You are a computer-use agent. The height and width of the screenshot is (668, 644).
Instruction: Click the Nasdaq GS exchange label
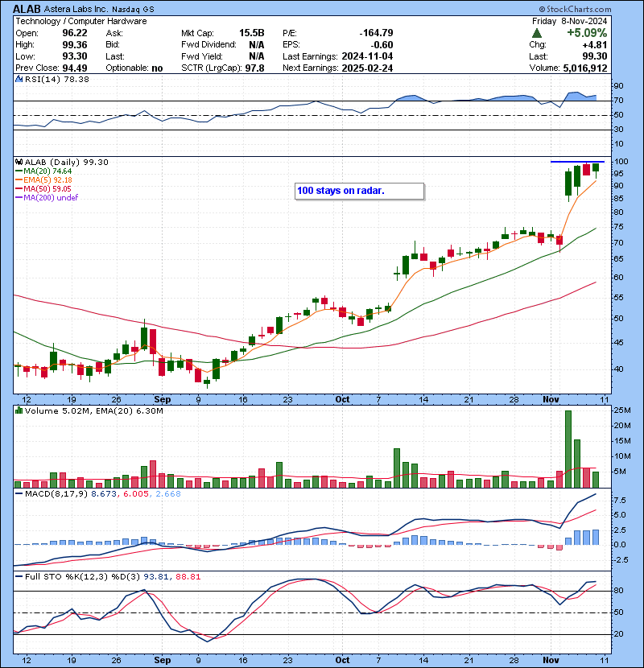[133, 9]
